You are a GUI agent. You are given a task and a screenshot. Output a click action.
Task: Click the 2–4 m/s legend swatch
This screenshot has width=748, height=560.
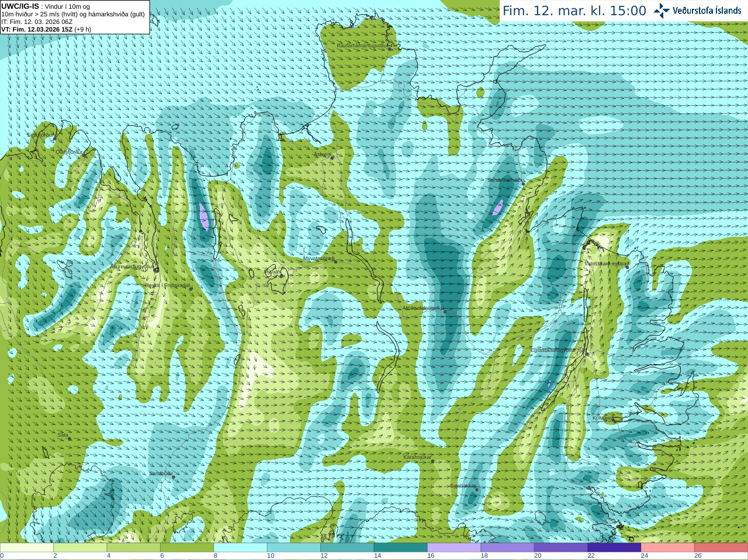point(81,548)
